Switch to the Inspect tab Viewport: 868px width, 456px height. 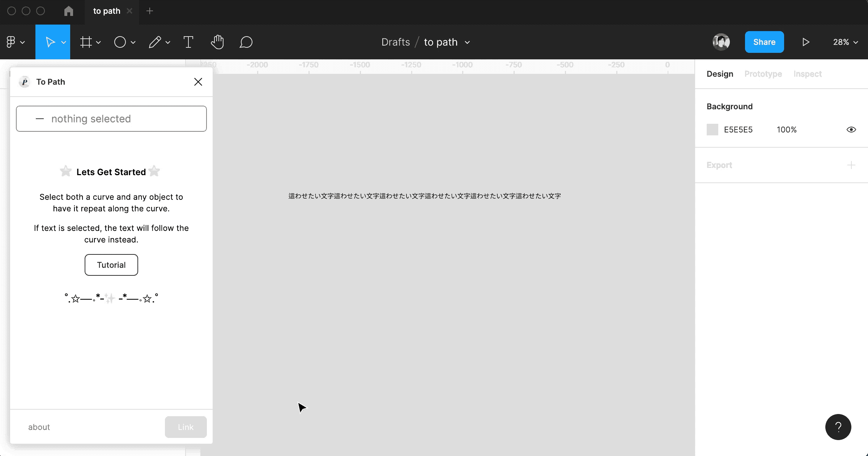(808, 74)
